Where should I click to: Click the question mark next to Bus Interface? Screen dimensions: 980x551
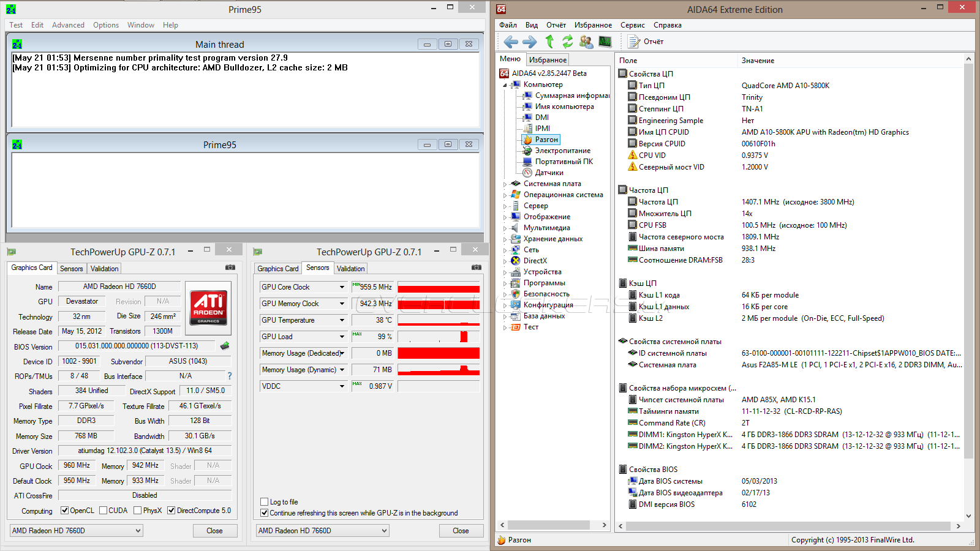coord(230,376)
